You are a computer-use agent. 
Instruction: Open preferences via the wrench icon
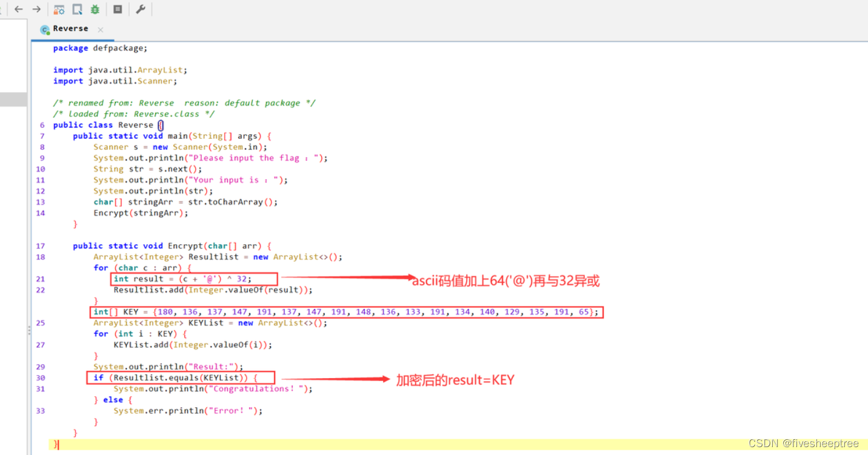(141, 9)
